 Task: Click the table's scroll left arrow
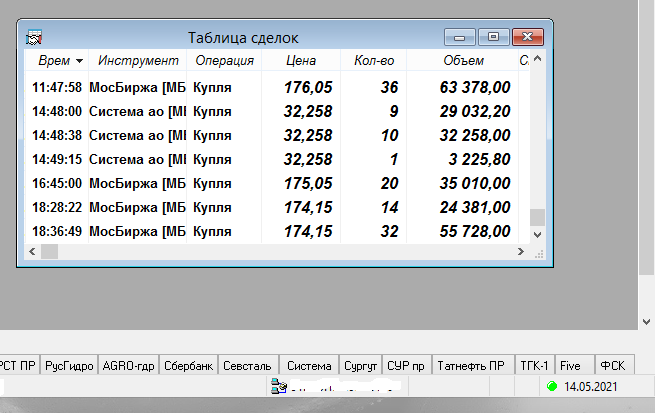[32, 252]
